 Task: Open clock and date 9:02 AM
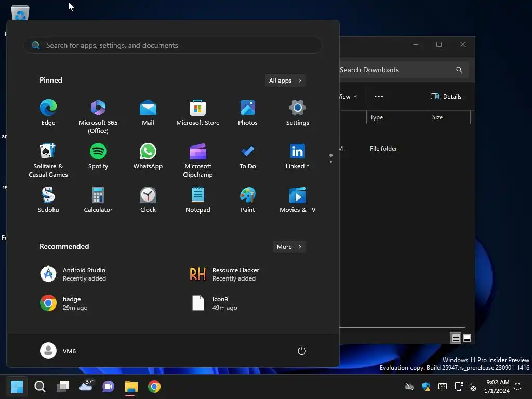pos(497,387)
